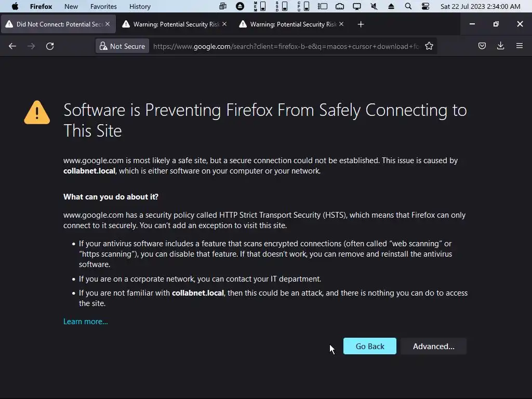Click the google.com URL address field

[x=286, y=46]
